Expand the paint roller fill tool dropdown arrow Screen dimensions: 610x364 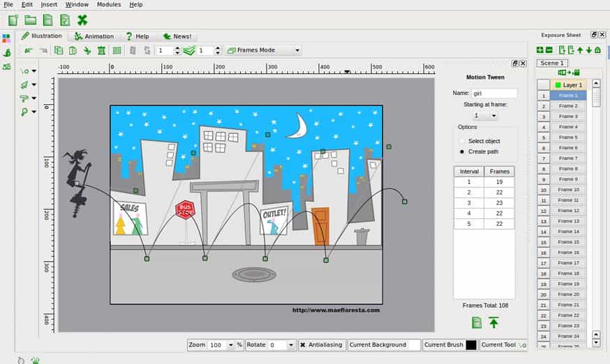pyautogui.click(x=34, y=98)
